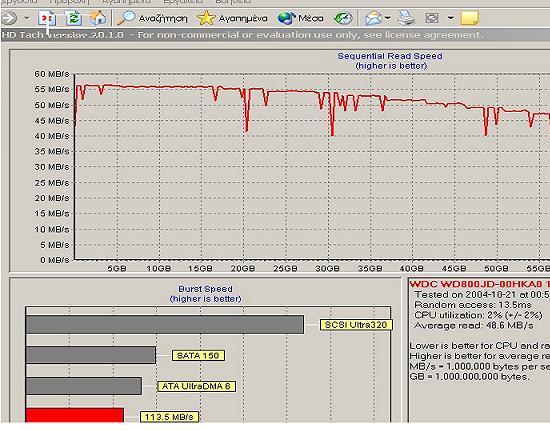The image size is (550, 430).
Task: Click the Tested on 2004-10-21 line
Action: click(482, 295)
